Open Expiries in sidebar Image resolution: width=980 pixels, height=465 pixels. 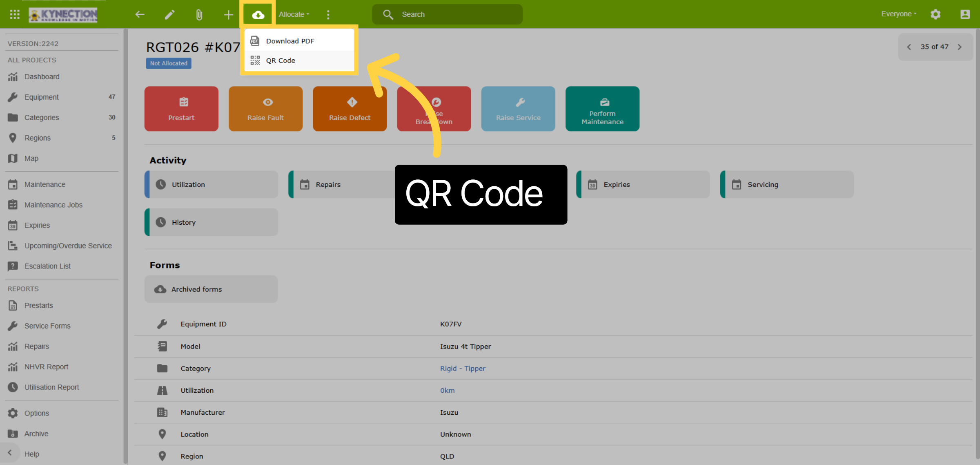pos(61,226)
